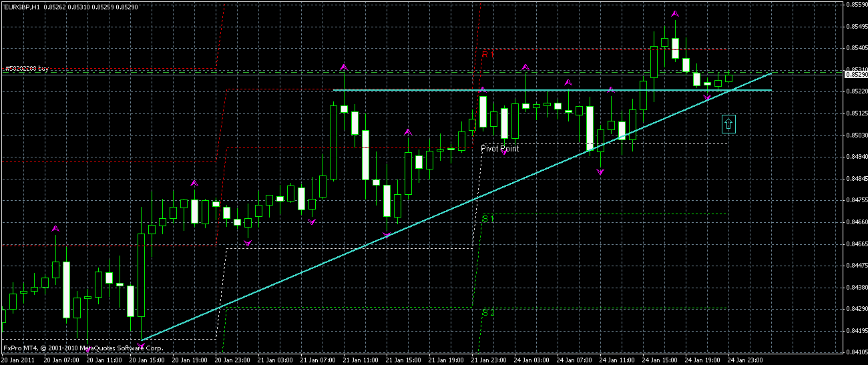
Task: Select the down fractal arrow at trendline start
Action: [x=141, y=344]
